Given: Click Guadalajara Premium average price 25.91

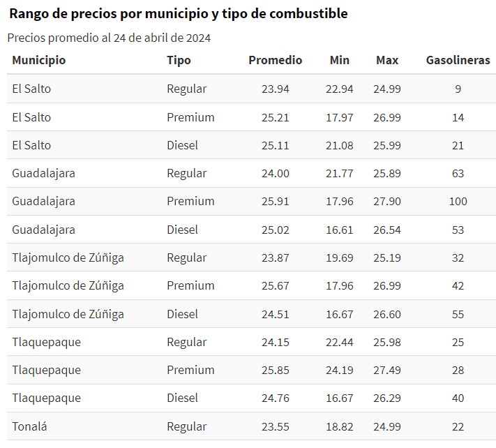Looking at the screenshot, I should (x=275, y=201).
